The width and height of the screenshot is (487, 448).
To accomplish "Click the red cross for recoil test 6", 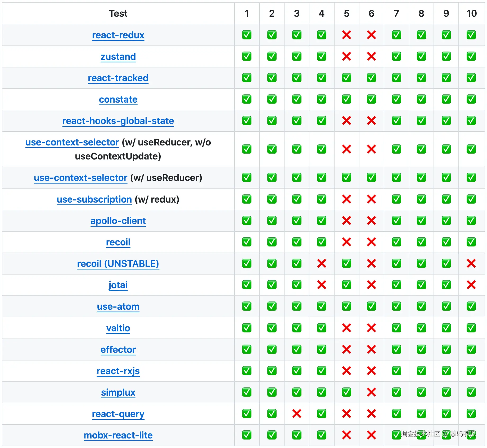I will tap(371, 242).
